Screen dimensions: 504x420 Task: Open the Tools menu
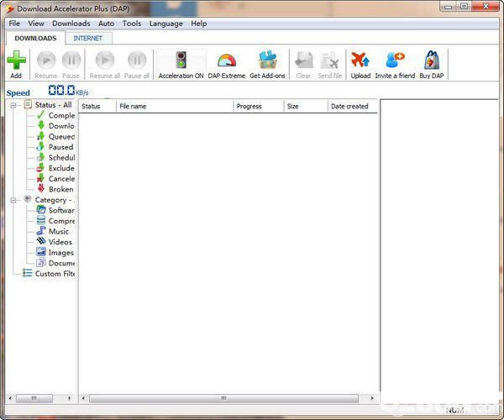[x=132, y=24]
